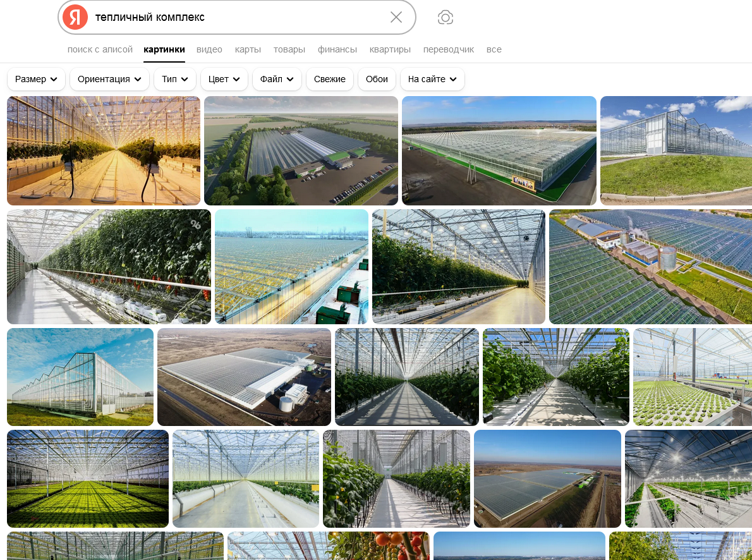
Task: Open the На сайте filter dropdown
Action: 432,79
